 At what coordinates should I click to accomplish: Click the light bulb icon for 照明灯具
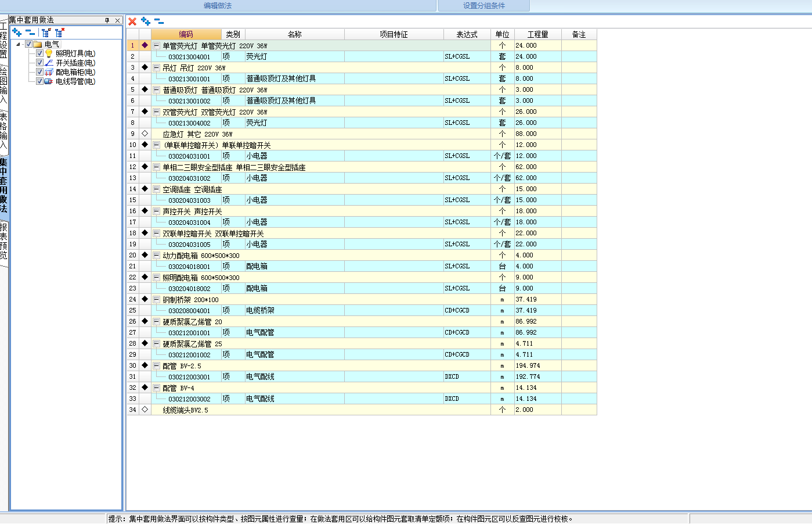pyautogui.click(x=49, y=53)
